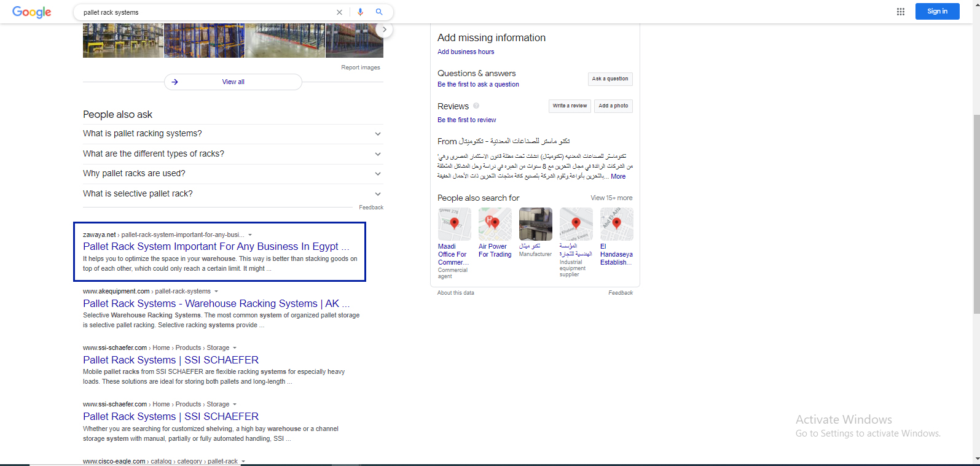Image resolution: width=980 pixels, height=466 pixels.
Task: Click "Be the first to review" link
Action: (466, 120)
